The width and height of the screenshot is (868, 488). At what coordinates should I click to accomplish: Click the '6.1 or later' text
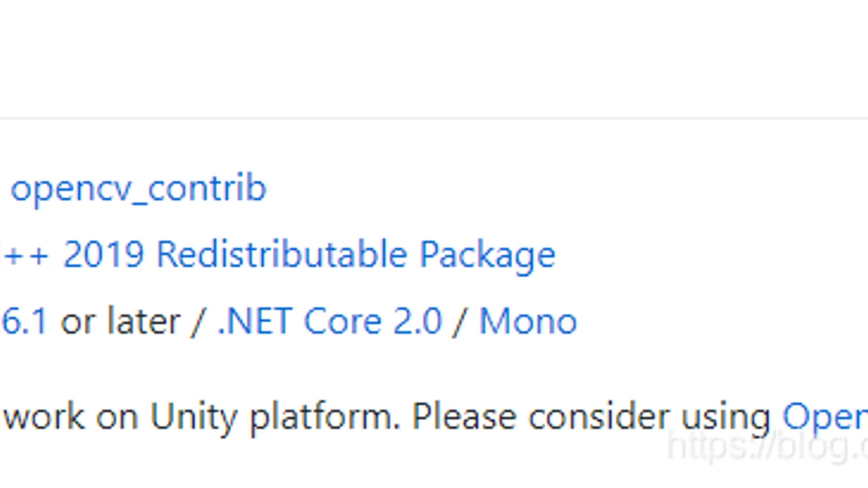91,321
